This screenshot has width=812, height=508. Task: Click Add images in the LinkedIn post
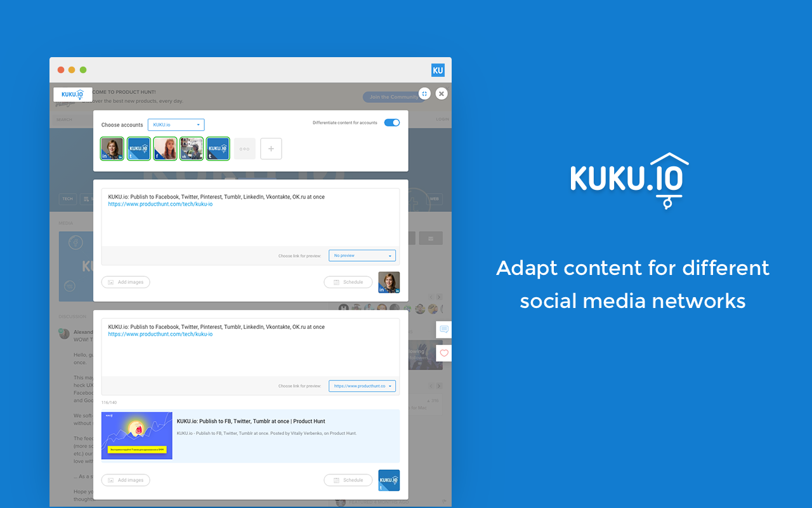tap(126, 282)
